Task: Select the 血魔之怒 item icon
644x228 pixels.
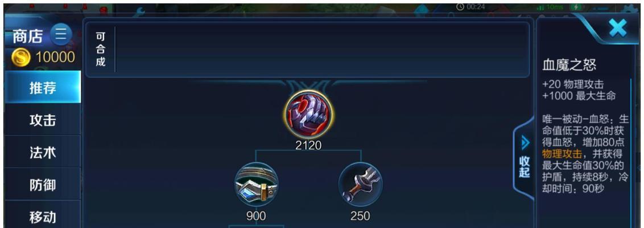Action: 309,115
